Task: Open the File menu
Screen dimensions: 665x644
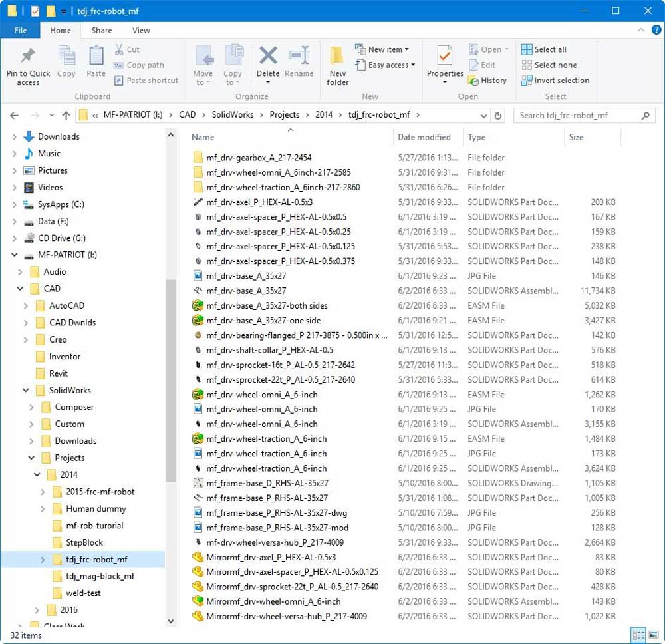Action: 20,30
